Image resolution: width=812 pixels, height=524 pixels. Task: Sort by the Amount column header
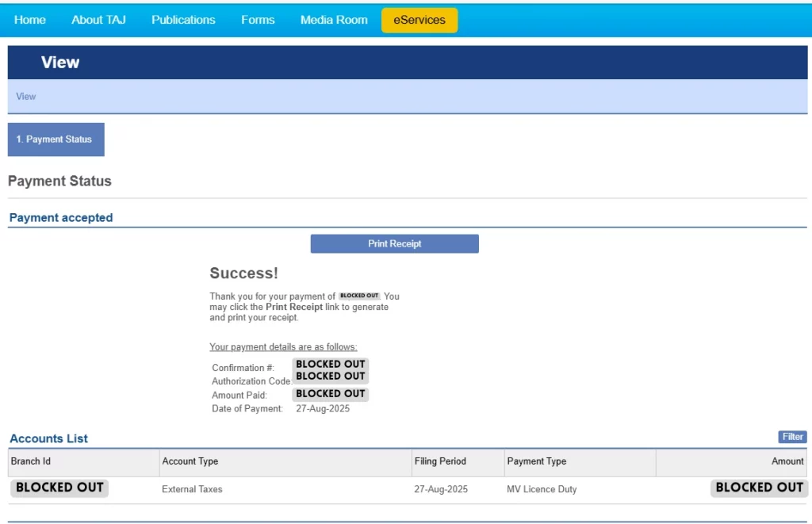(787, 461)
